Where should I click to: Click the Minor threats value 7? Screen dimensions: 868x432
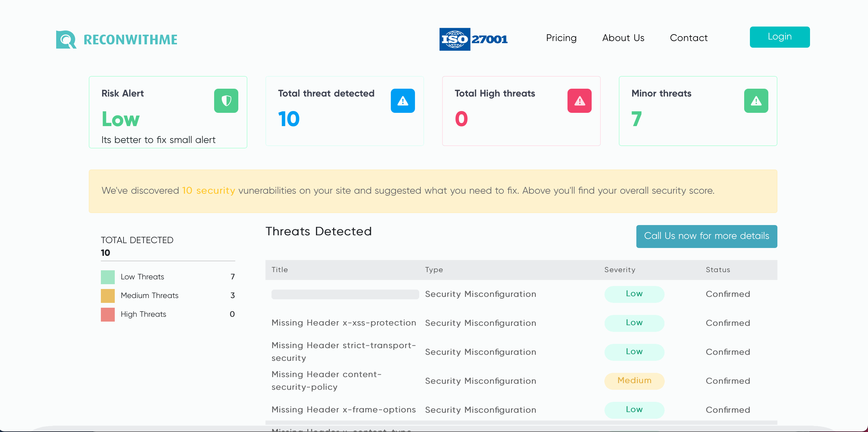pos(636,119)
